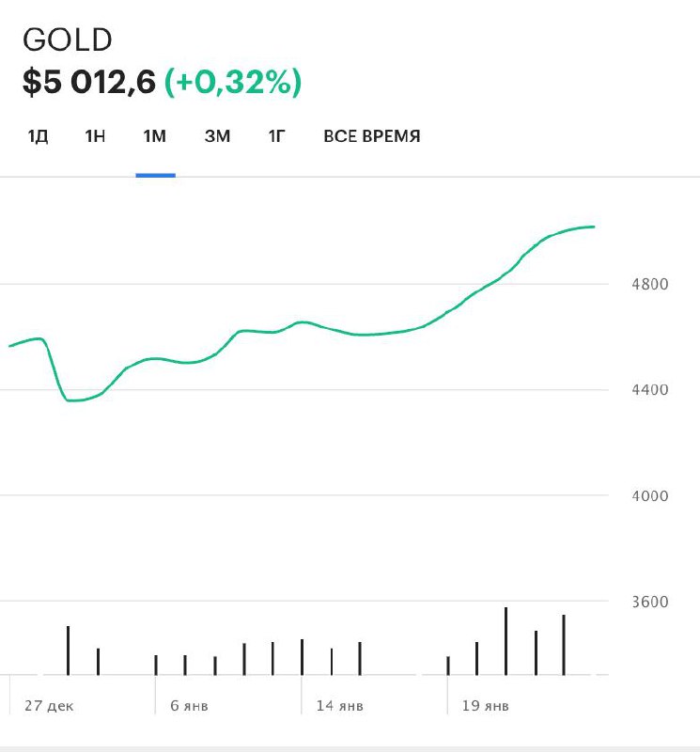Click the active 1М tab
Viewport: 700px width, 752px height.
154,136
